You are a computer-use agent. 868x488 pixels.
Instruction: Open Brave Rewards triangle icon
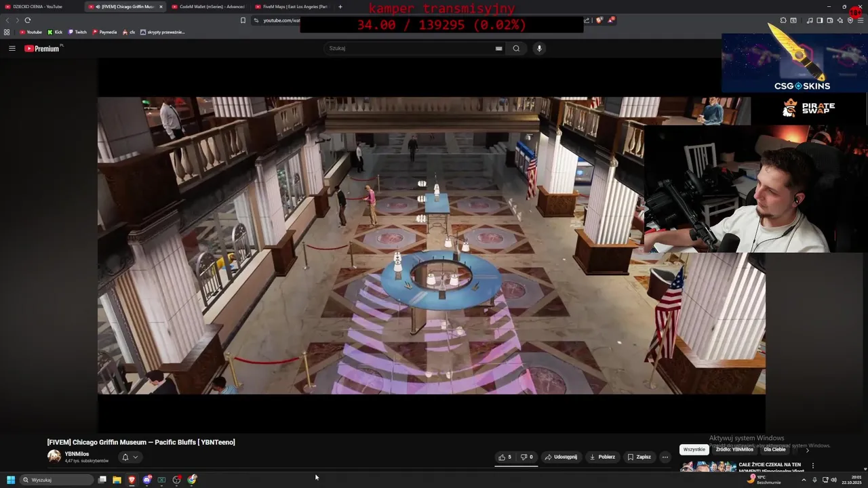pos(610,20)
